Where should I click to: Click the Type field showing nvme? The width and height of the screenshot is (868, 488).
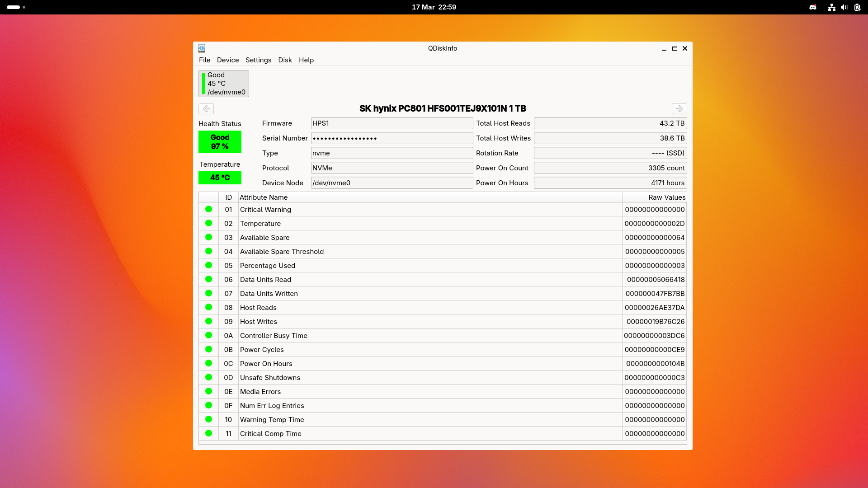pos(392,153)
